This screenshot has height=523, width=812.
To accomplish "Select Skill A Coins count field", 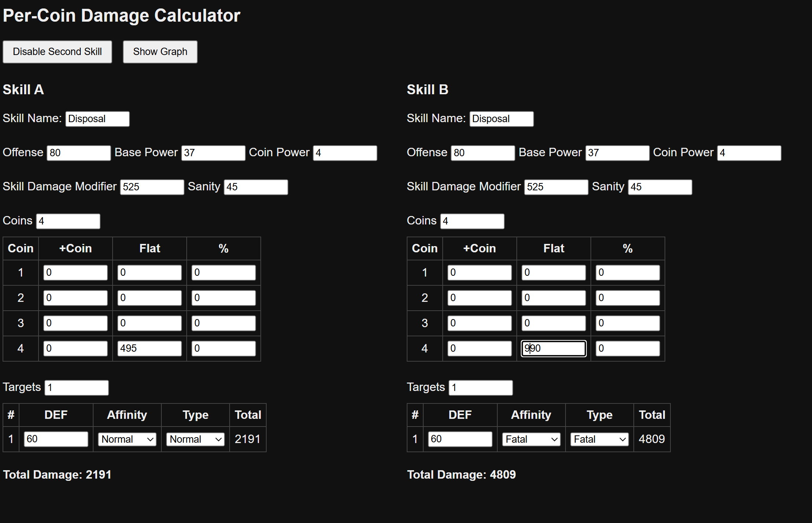I will [x=68, y=221].
